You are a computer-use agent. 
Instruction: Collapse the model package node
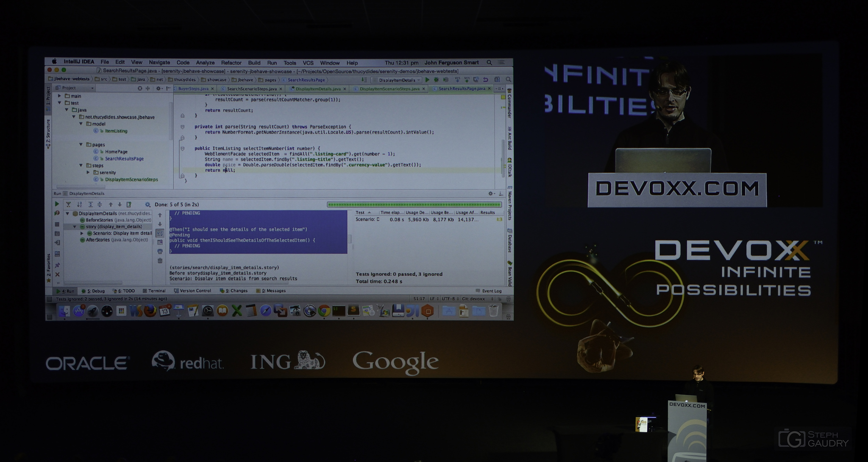[x=81, y=124]
